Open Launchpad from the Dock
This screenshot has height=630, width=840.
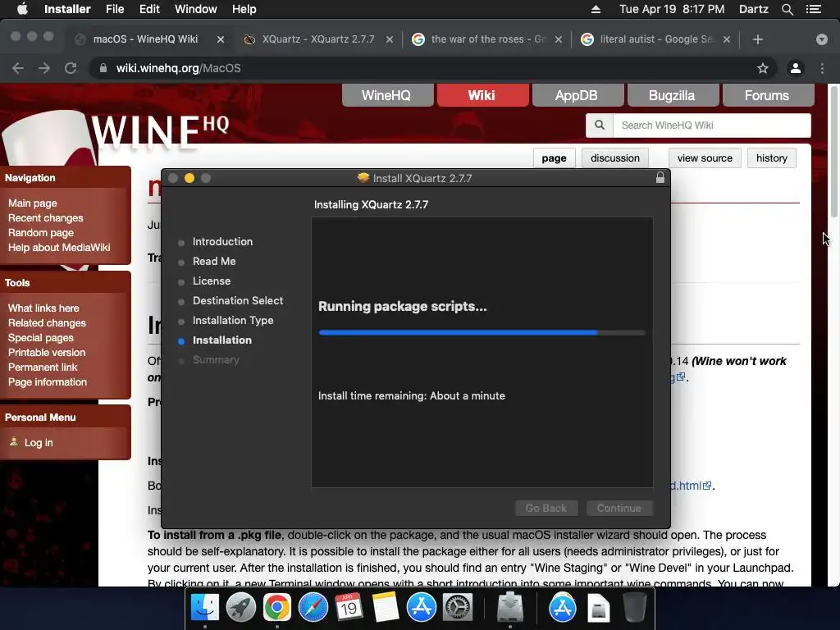[240, 608]
